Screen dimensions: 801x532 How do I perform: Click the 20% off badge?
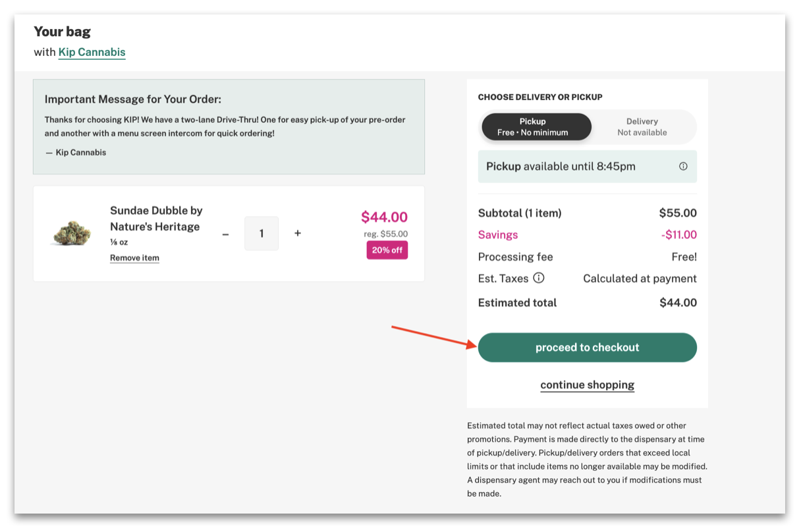point(387,250)
